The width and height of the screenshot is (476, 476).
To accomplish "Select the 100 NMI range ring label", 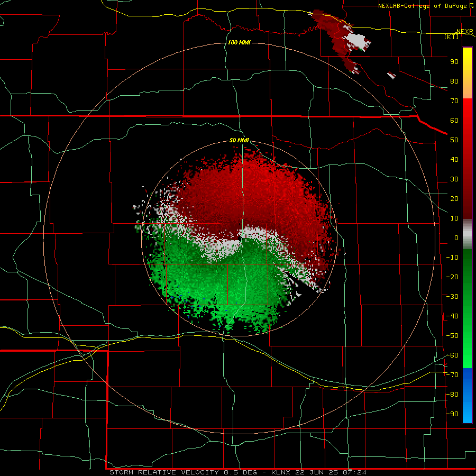I will [239, 42].
